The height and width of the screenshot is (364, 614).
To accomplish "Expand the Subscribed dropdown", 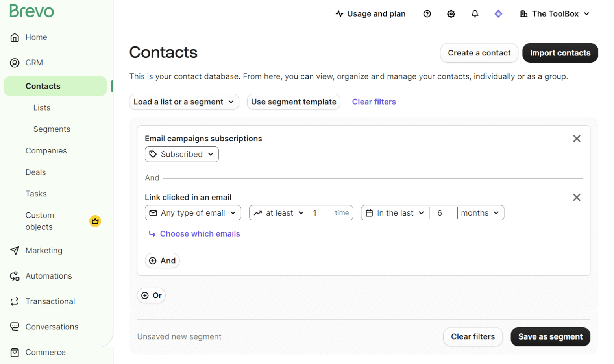I will tap(182, 154).
